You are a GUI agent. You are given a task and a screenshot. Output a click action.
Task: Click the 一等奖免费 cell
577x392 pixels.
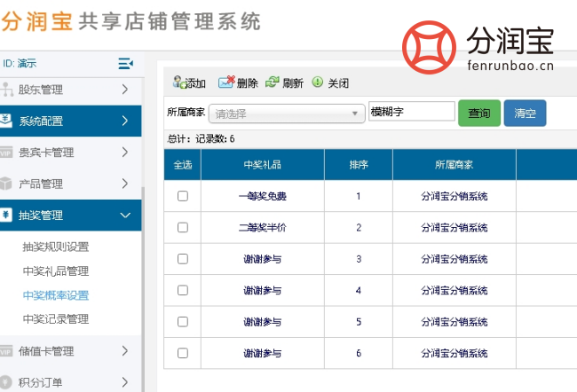(263, 196)
